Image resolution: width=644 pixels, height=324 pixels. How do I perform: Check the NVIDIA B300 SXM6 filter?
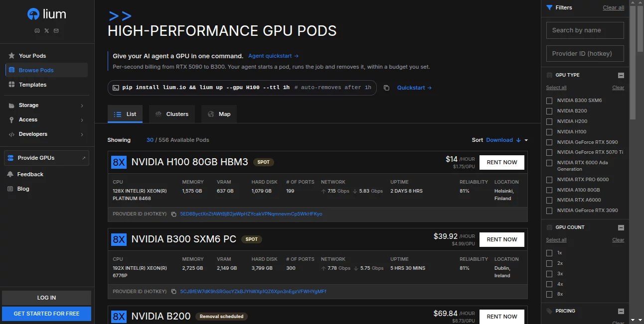click(549, 101)
